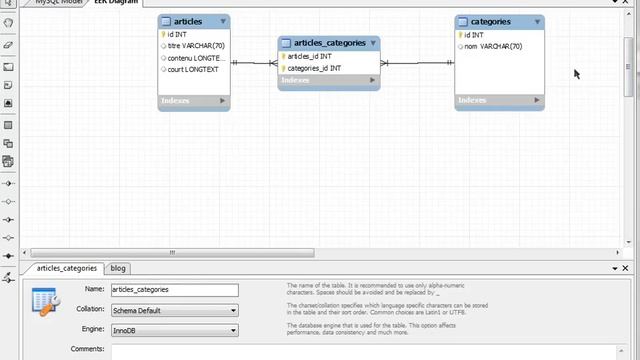The image size is (640, 360).
Task: Select the hand pan tool
Action: [x=8, y=23]
